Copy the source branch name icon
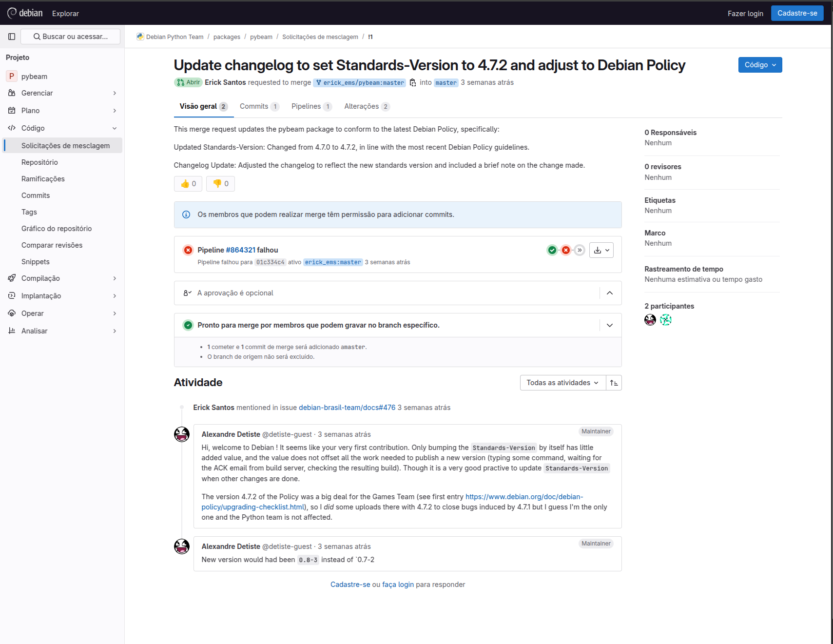The image size is (833, 644). pyautogui.click(x=413, y=82)
